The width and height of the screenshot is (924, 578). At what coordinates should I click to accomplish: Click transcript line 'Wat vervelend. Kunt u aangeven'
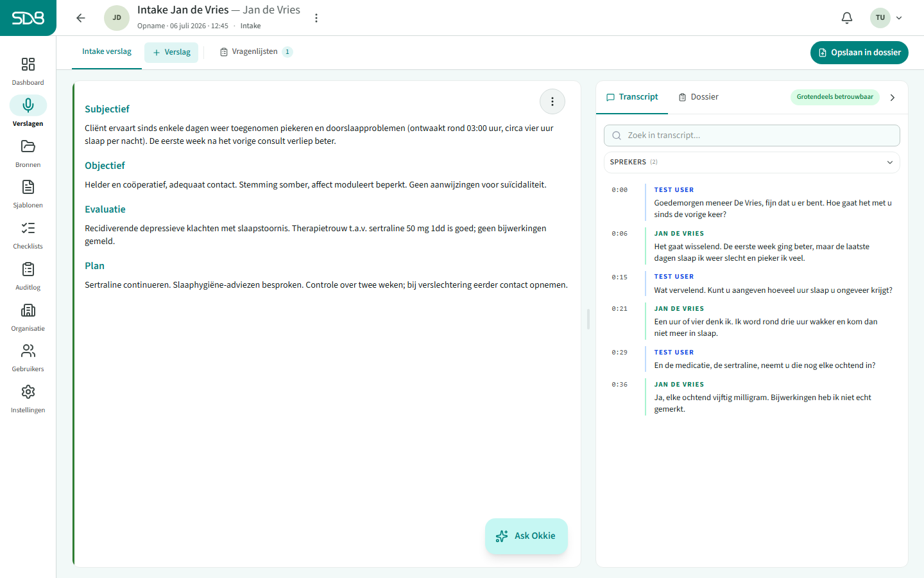click(773, 290)
